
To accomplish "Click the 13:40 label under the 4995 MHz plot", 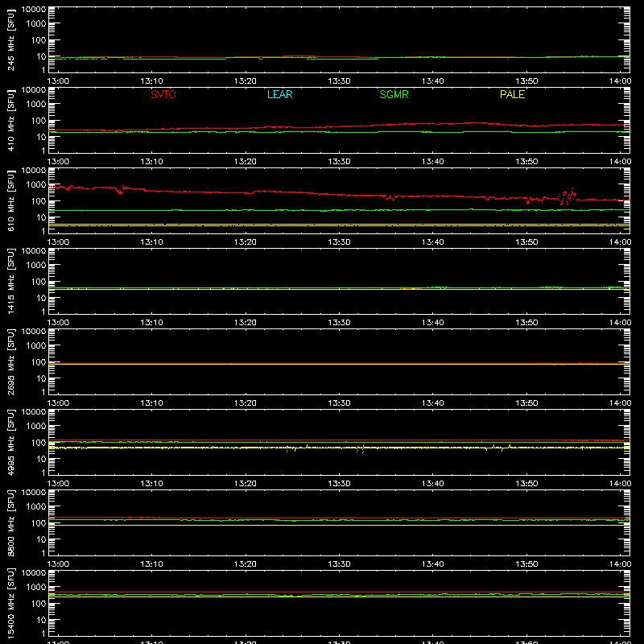I will click(x=432, y=484).
